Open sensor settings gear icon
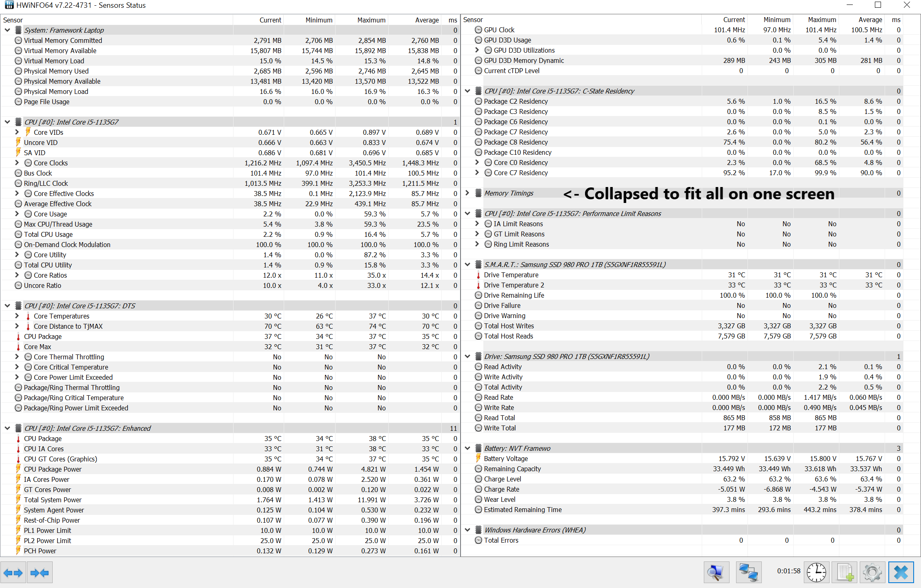The width and height of the screenshot is (921, 588). coord(872,572)
